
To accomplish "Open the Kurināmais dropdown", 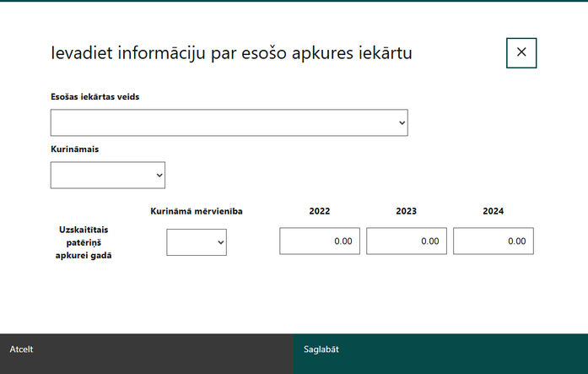I will [108, 176].
